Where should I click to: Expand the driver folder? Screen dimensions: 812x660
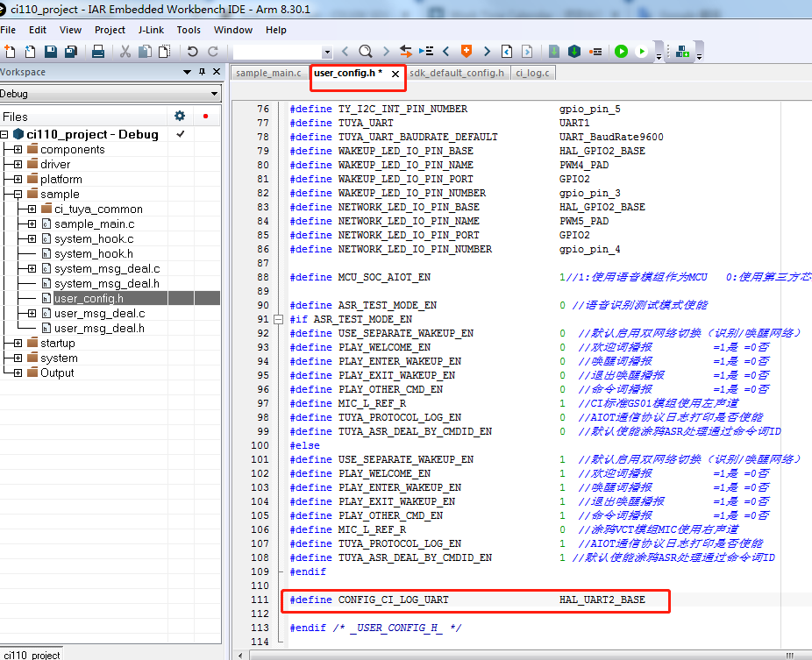[x=18, y=165]
